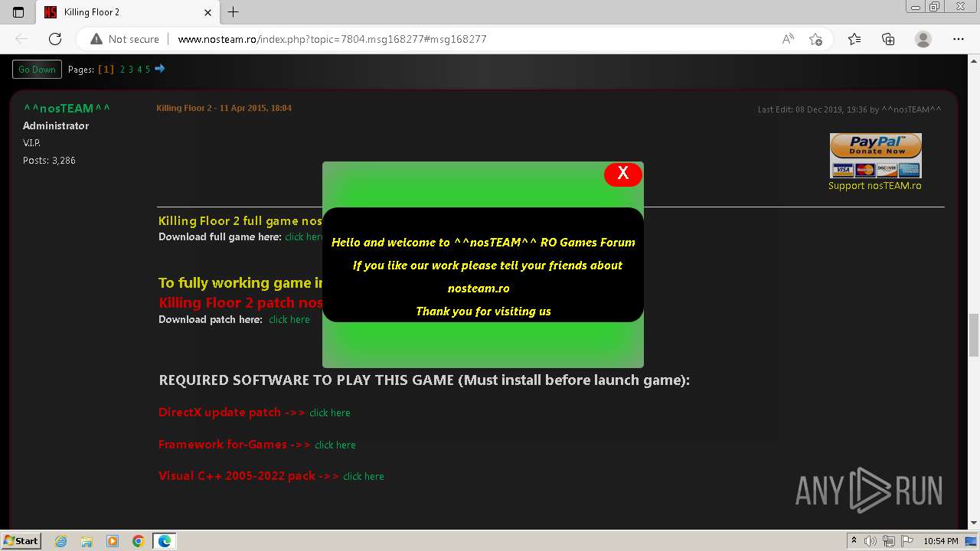Click the Posts: 3,286 text
This screenshot has height=551, width=980.
(49, 160)
